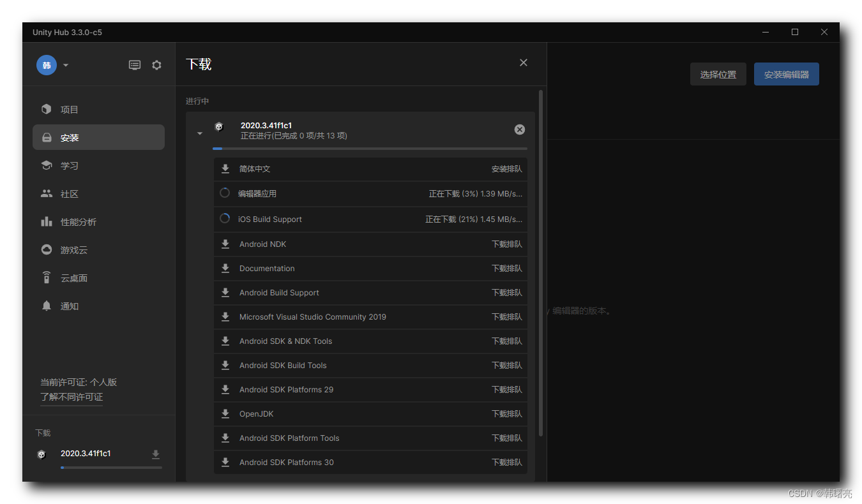Click the Android SDK Platforms 30 label
862x504 pixels.
(287, 463)
